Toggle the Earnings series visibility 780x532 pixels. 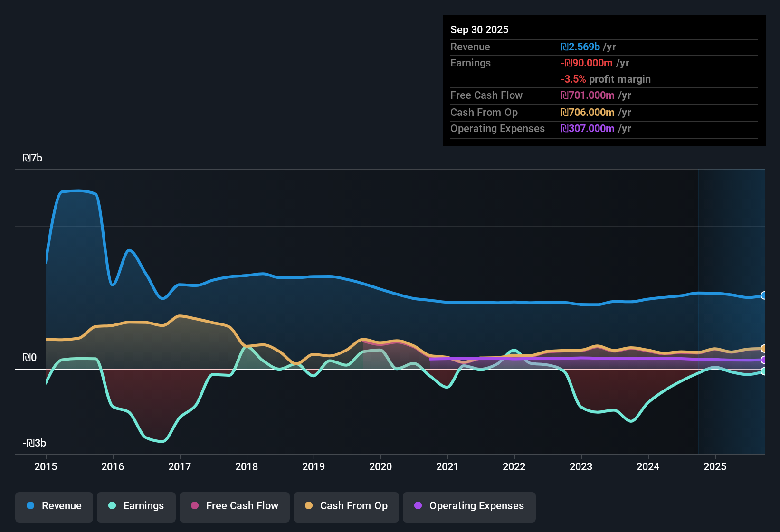[136, 506]
